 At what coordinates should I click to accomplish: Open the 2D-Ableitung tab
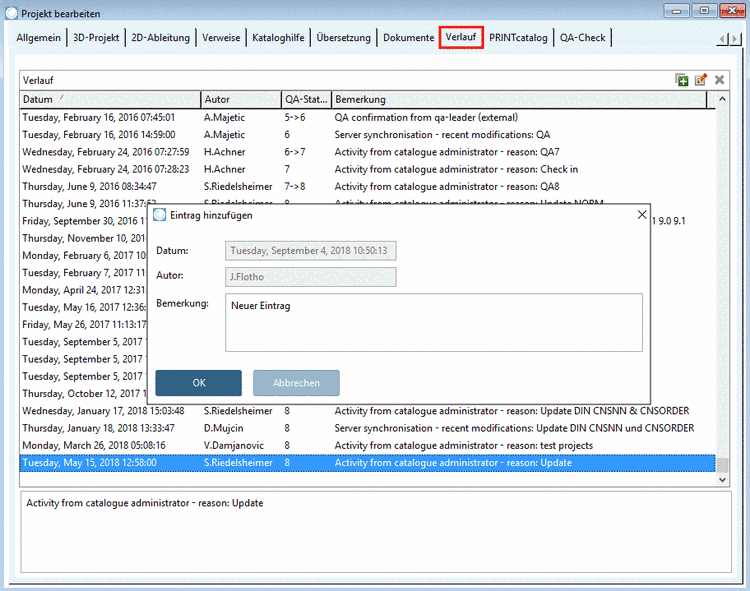(x=161, y=37)
